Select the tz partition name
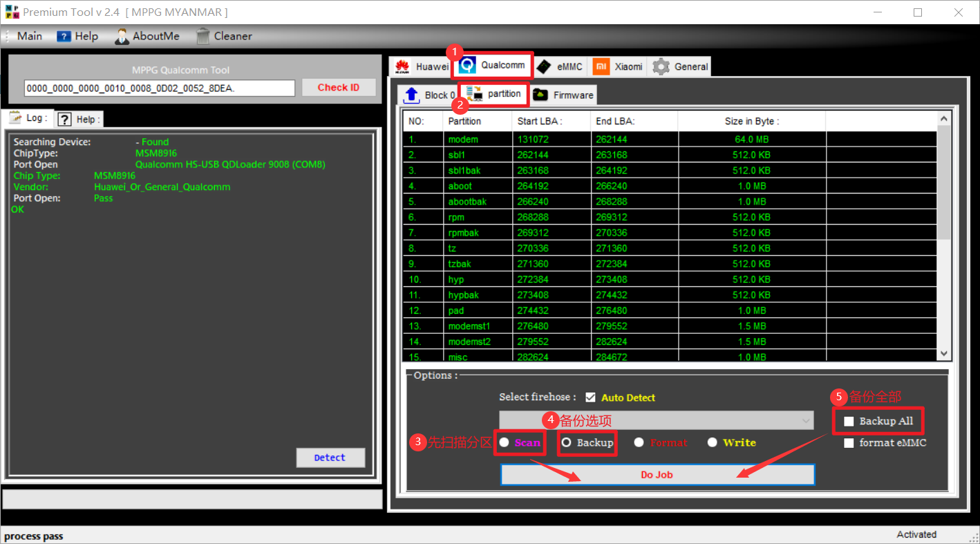This screenshot has width=980, height=544. tap(452, 248)
